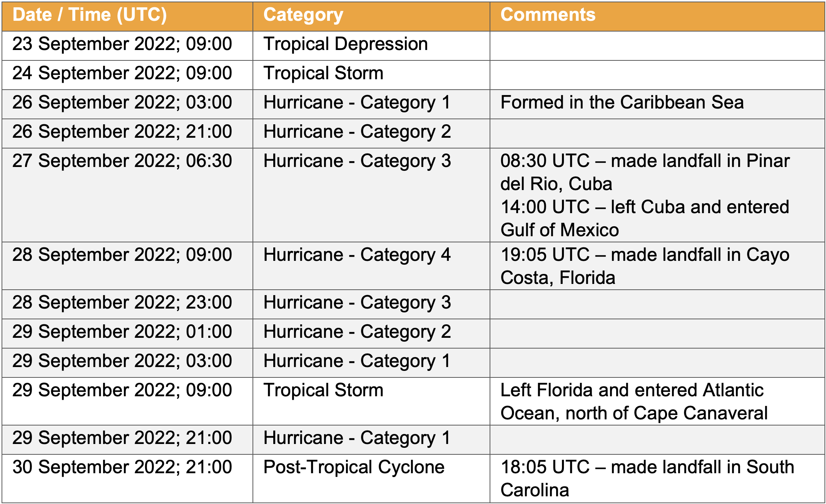Viewport: 826px width, 504px height.
Task: Select the 28 September 2022; 23:00 cell
Action: pyautogui.click(x=122, y=303)
